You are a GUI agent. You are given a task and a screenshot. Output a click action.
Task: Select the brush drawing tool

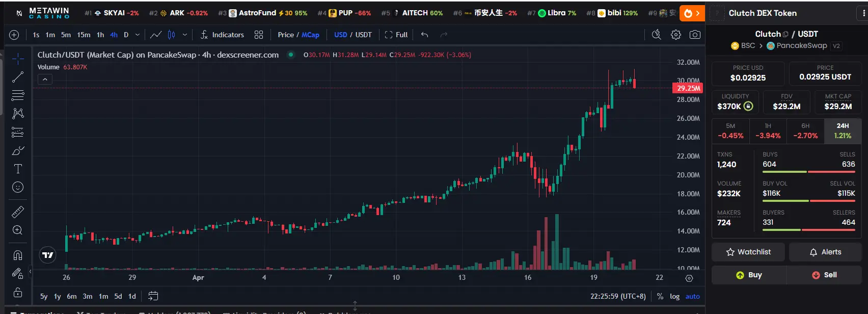click(x=18, y=151)
